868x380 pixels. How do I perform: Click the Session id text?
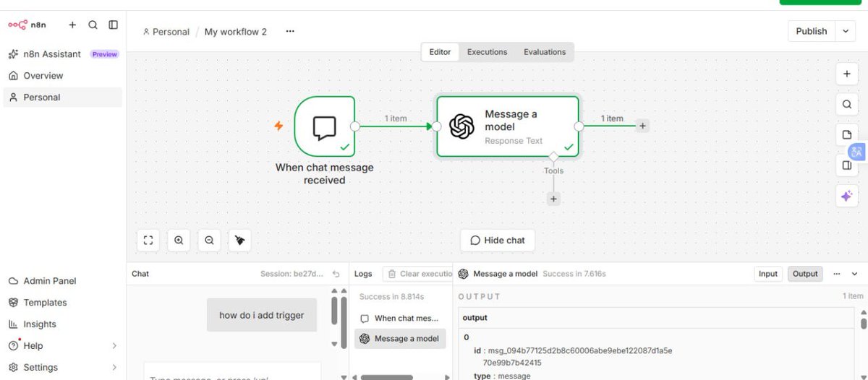[x=292, y=274]
